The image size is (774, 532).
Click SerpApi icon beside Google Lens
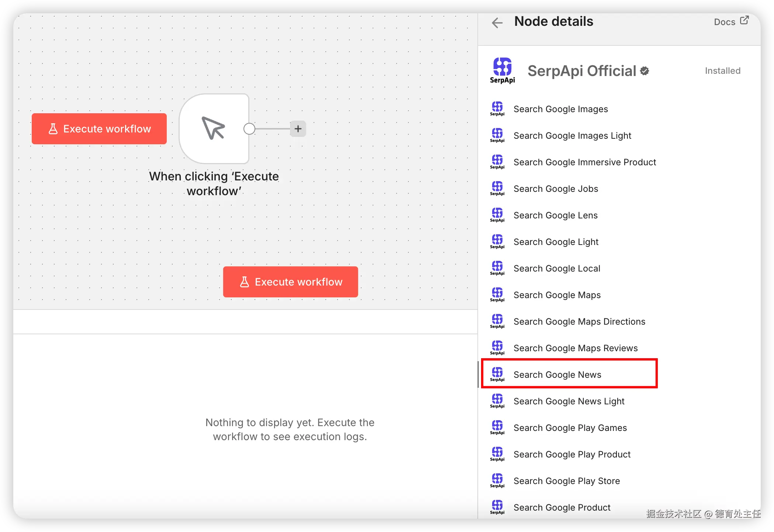tap(497, 215)
